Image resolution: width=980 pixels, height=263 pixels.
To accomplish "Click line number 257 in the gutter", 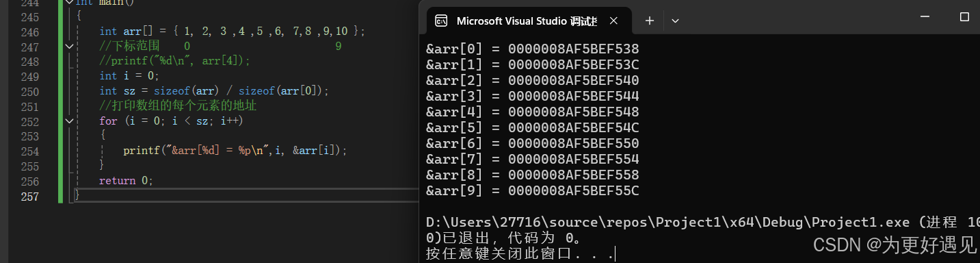I will pos(30,197).
